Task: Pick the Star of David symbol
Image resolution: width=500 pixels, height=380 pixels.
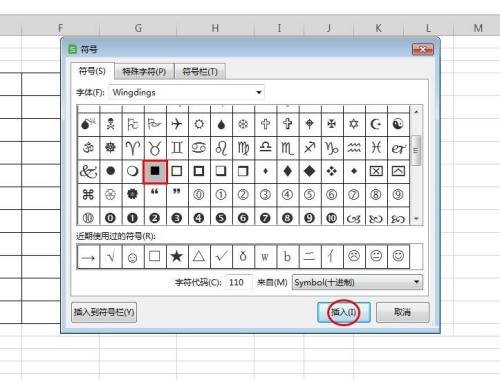Action: [x=354, y=124]
